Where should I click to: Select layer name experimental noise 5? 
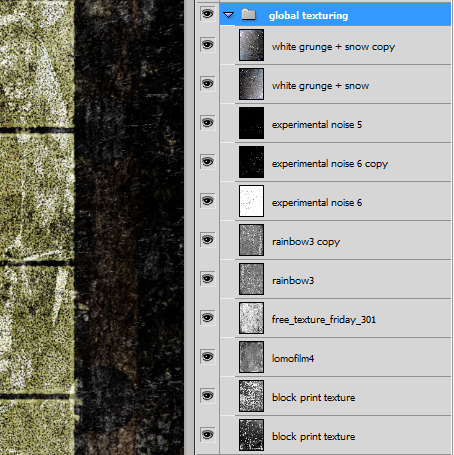click(317, 125)
